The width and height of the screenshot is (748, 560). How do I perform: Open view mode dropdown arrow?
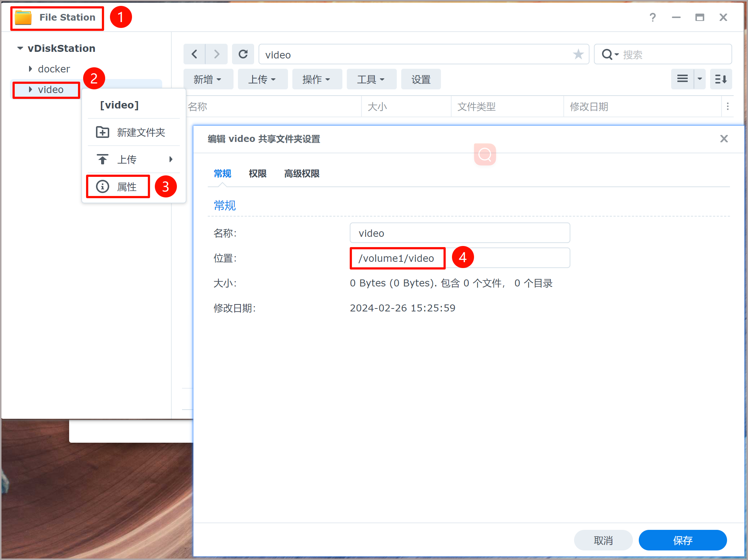(x=700, y=79)
